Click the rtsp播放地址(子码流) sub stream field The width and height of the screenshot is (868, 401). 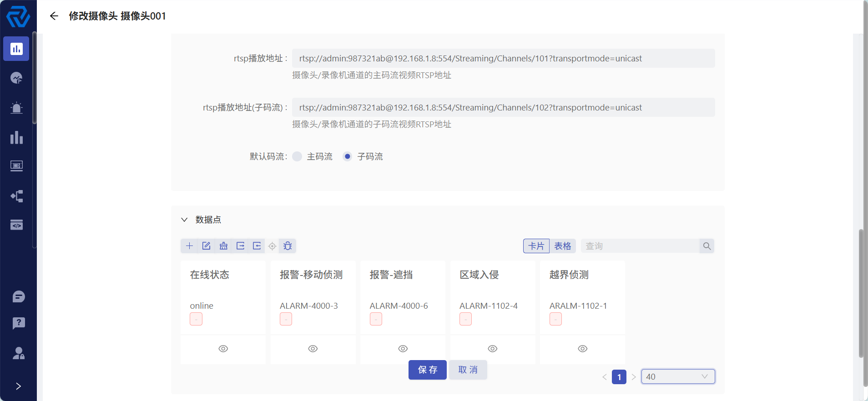point(504,107)
